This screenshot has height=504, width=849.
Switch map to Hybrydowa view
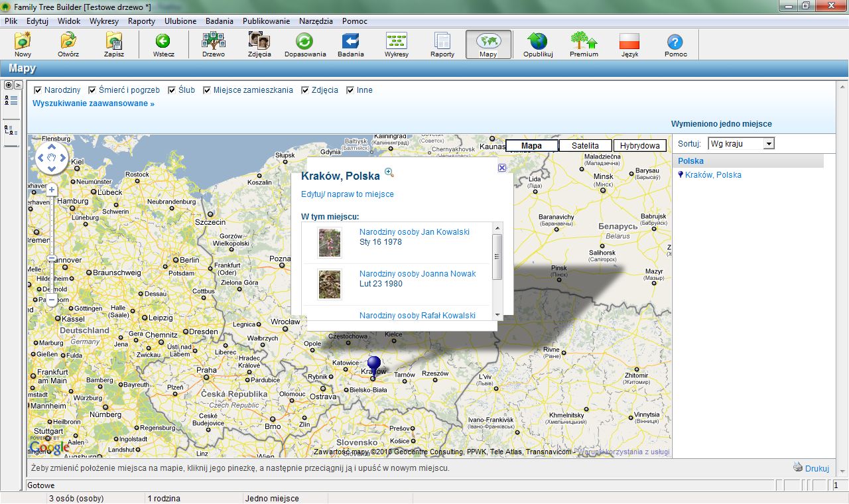pos(639,146)
